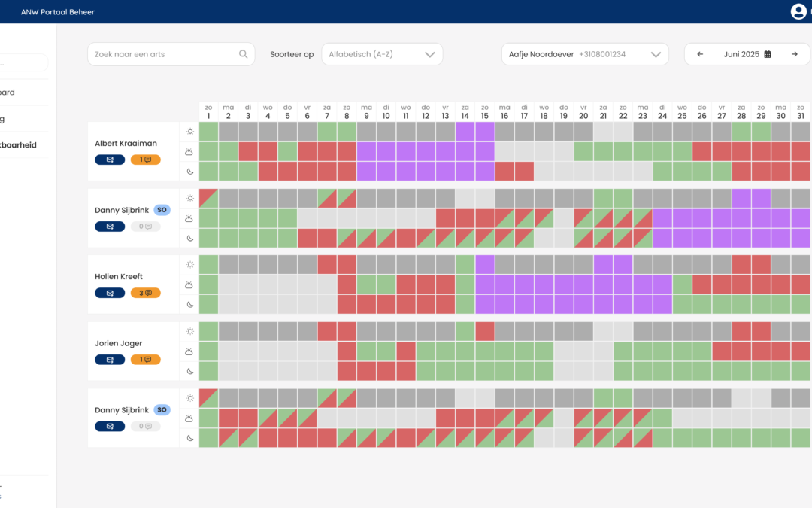The image size is (812, 508).
Task: Open the Alfabetisch (A-Z) sort dropdown
Action: pyautogui.click(x=382, y=54)
